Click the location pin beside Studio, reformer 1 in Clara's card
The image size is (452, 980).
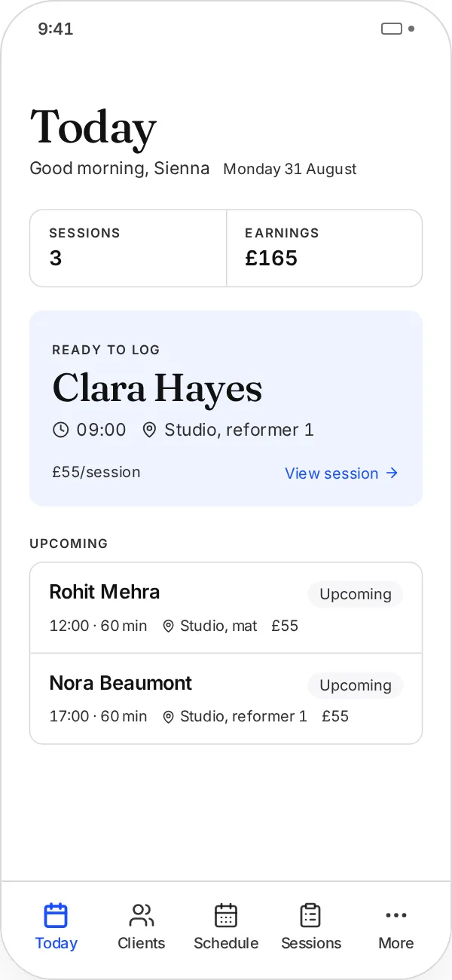149,430
